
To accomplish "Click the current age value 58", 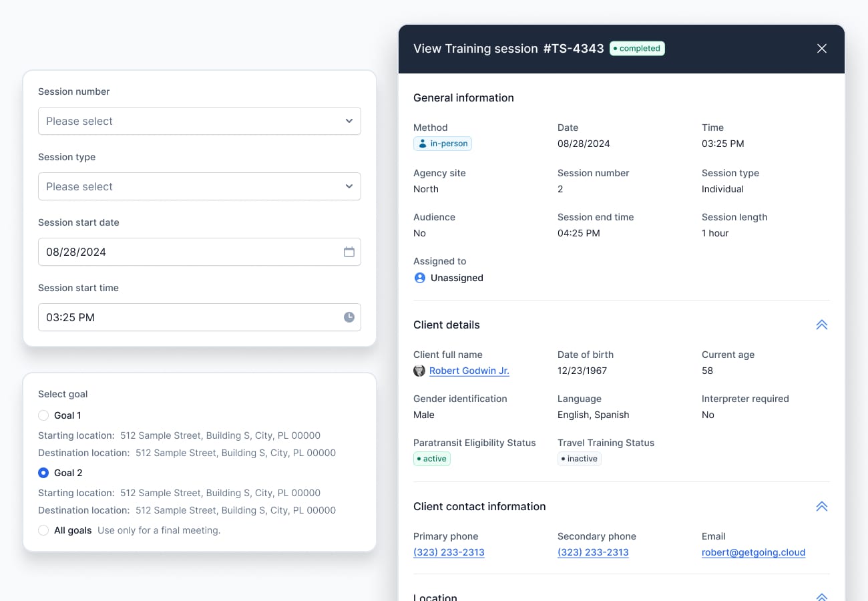I will click(707, 371).
